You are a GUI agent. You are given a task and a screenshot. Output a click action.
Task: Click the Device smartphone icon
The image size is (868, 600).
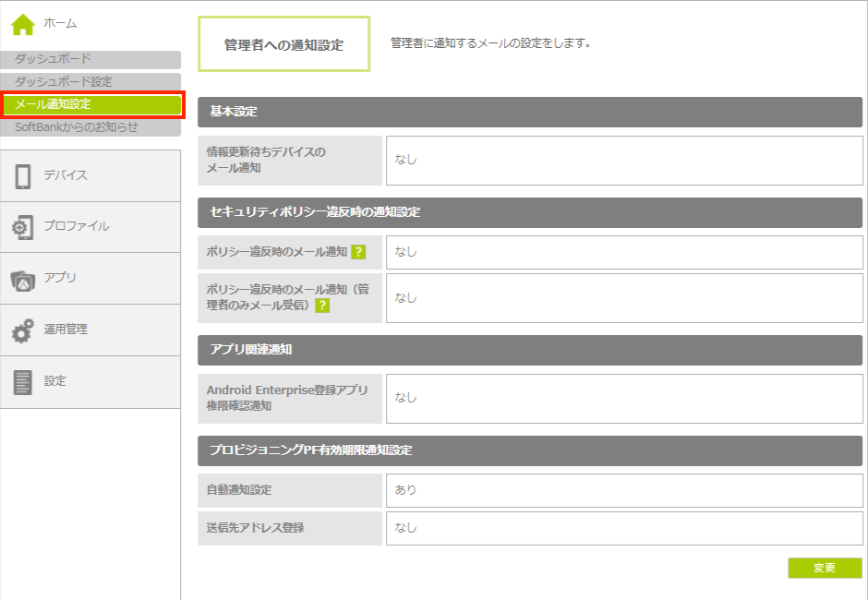coord(23,175)
